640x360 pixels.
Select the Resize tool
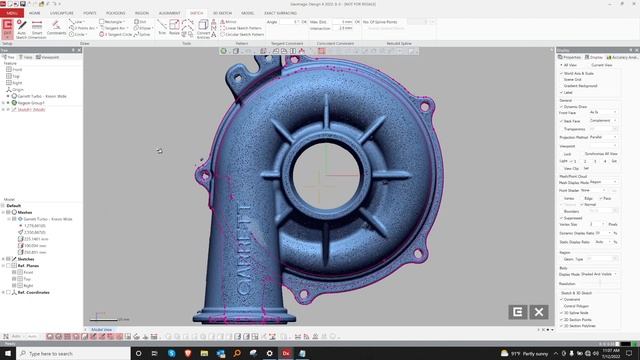point(174,27)
